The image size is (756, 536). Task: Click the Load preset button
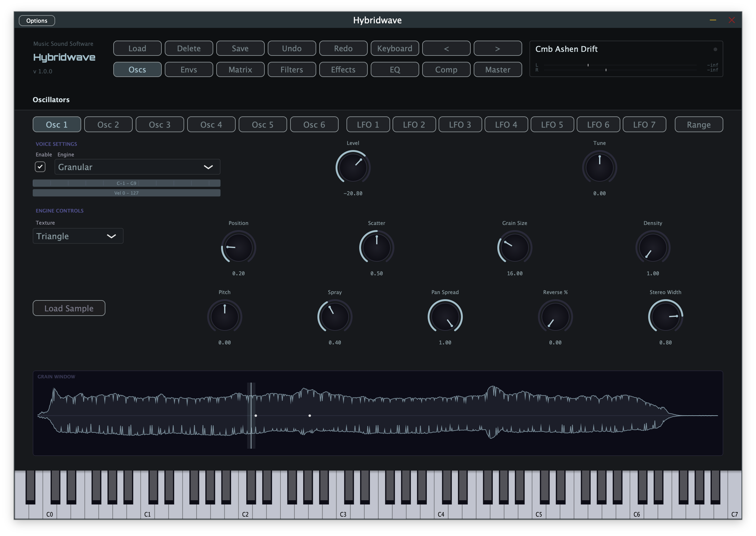pyautogui.click(x=137, y=48)
